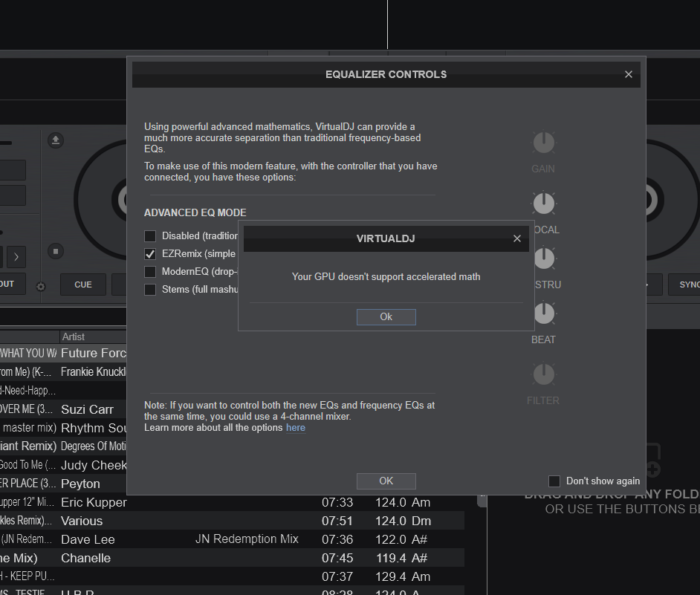
Task: Click the left deck stop button
Action: (x=56, y=251)
